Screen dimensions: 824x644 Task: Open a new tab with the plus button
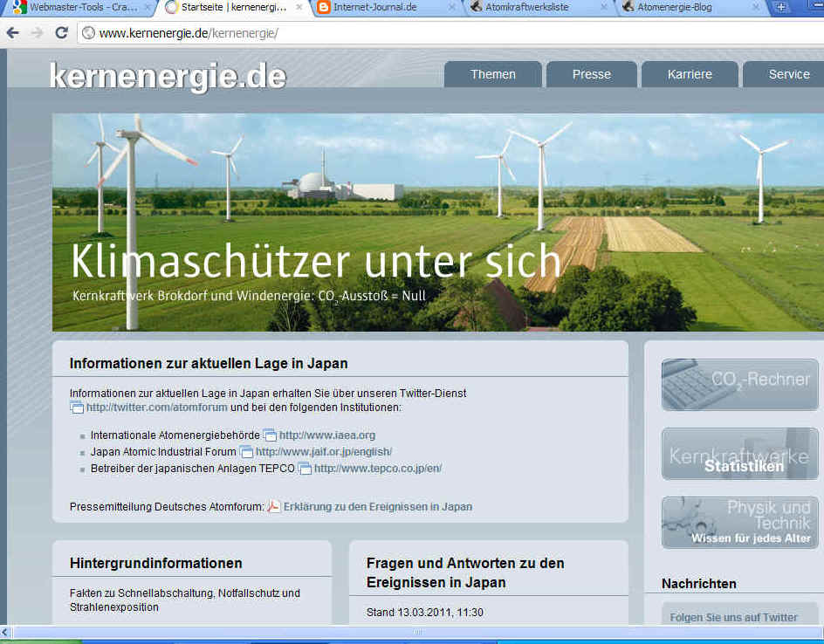781,7
